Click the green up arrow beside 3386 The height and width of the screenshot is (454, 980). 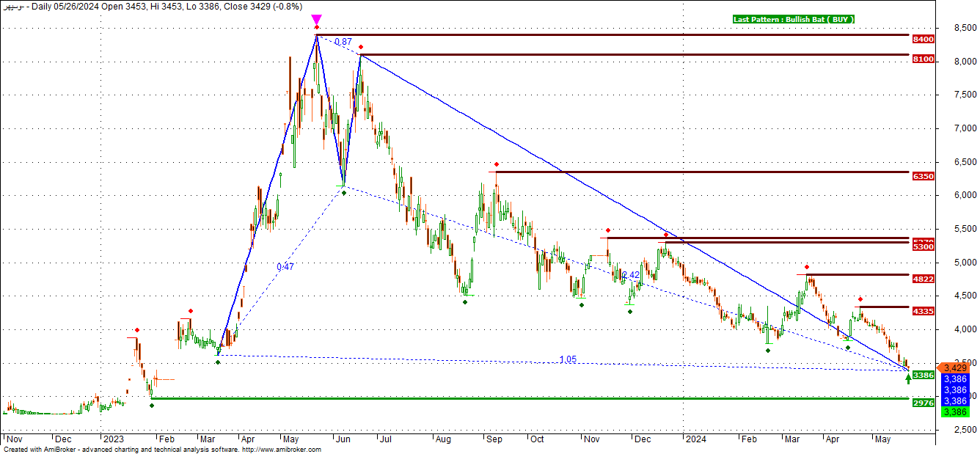(909, 378)
